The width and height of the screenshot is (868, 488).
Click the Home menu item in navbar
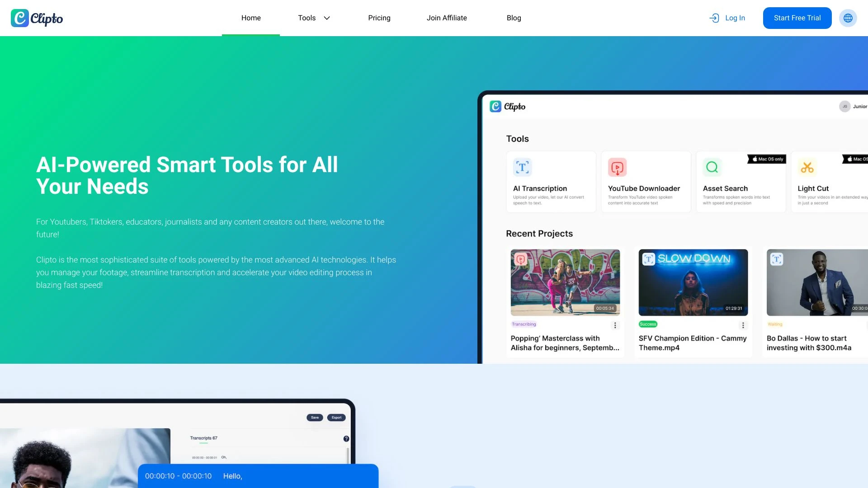coord(250,18)
